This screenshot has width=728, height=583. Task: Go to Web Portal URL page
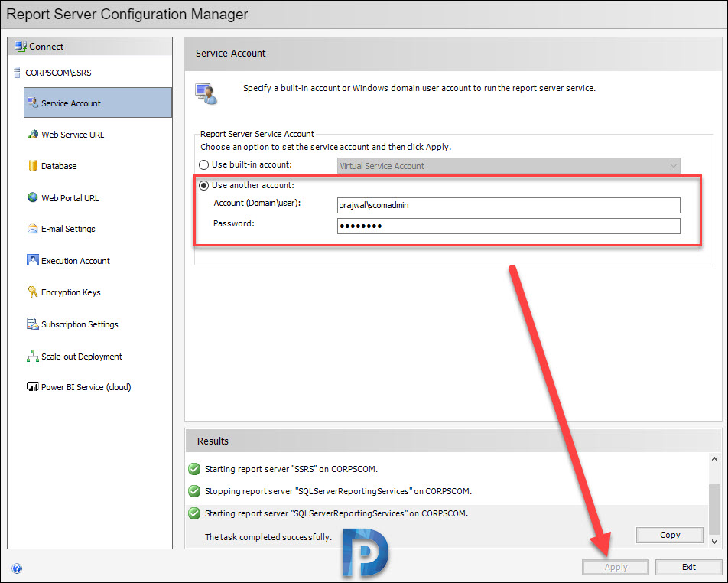point(70,198)
